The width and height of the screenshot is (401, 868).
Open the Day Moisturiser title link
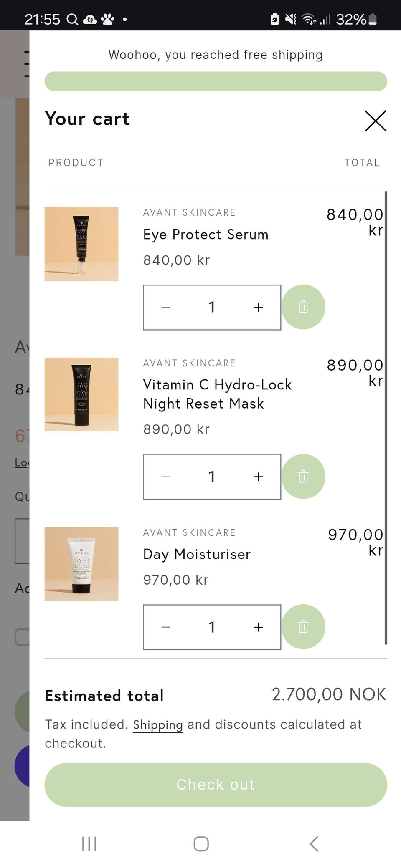point(197,554)
